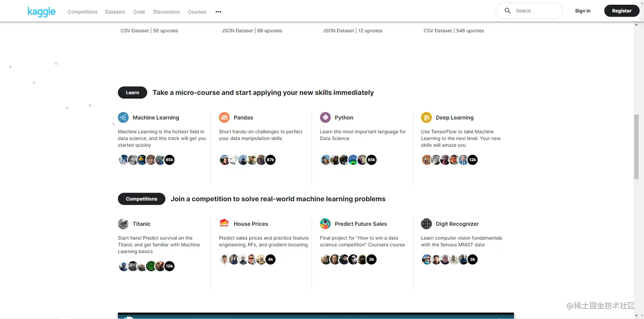Click the House Prices competition icon
Image resolution: width=644 pixels, height=319 pixels.
[x=224, y=224]
